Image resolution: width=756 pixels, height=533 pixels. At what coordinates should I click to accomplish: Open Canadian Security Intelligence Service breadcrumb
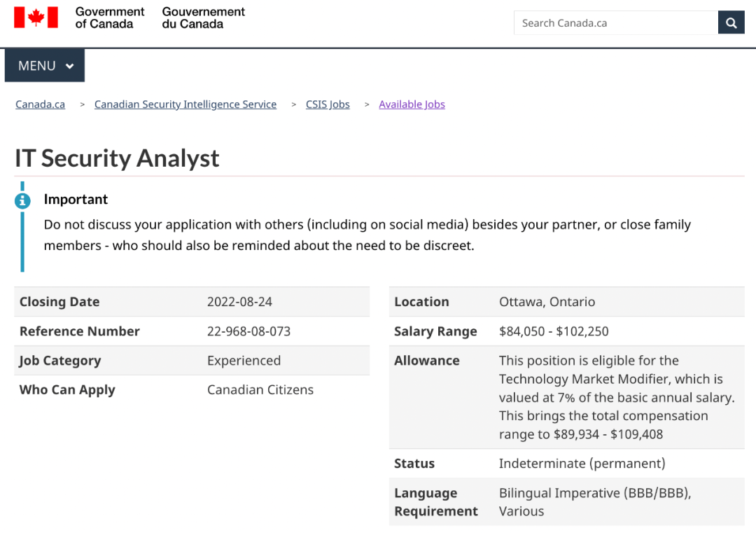pos(185,104)
